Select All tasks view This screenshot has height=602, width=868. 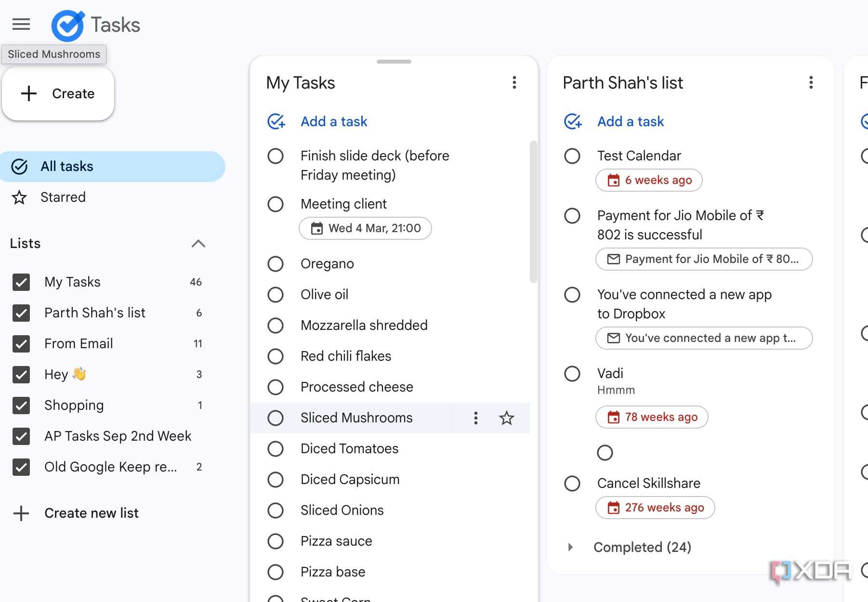[113, 167]
